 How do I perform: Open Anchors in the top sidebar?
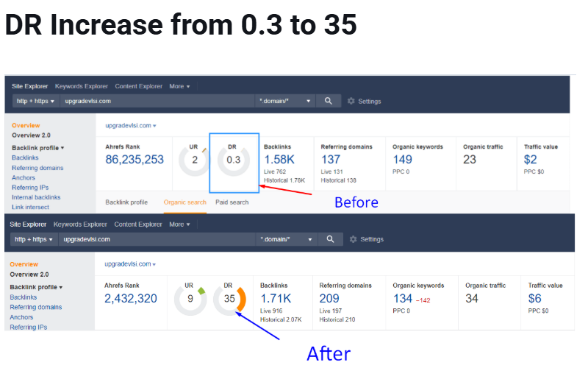tap(24, 177)
